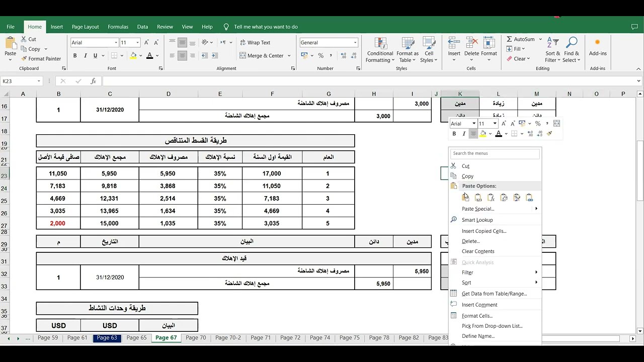This screenshot has height=362, width=644.
Task: Open the Formulas ribbon tab
Action: [118, 27]
